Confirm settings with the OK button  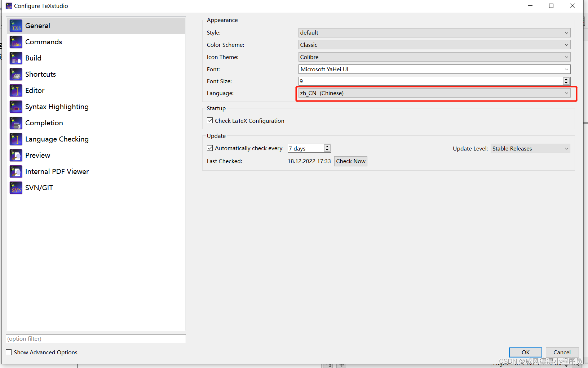[525, 352]
